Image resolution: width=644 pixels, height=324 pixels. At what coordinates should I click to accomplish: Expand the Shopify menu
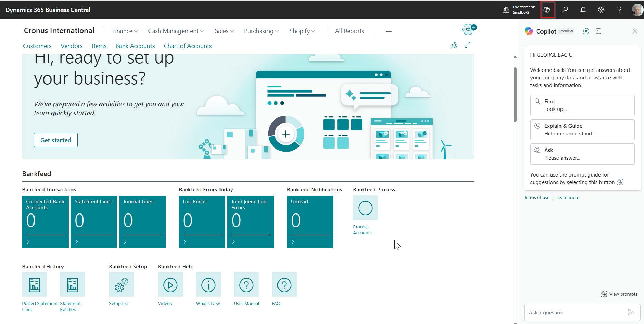click(302, 31)
